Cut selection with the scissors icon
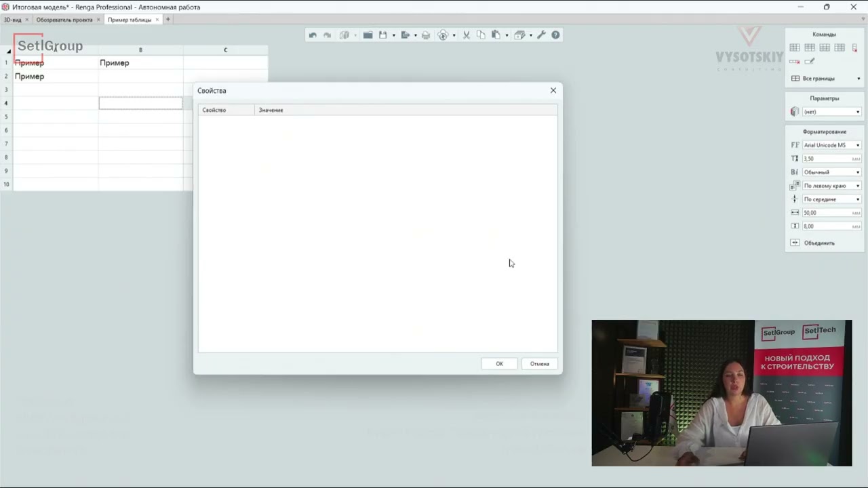Image resolution: width=868 pixels, height=488 pixels. [x=467, y=35]
